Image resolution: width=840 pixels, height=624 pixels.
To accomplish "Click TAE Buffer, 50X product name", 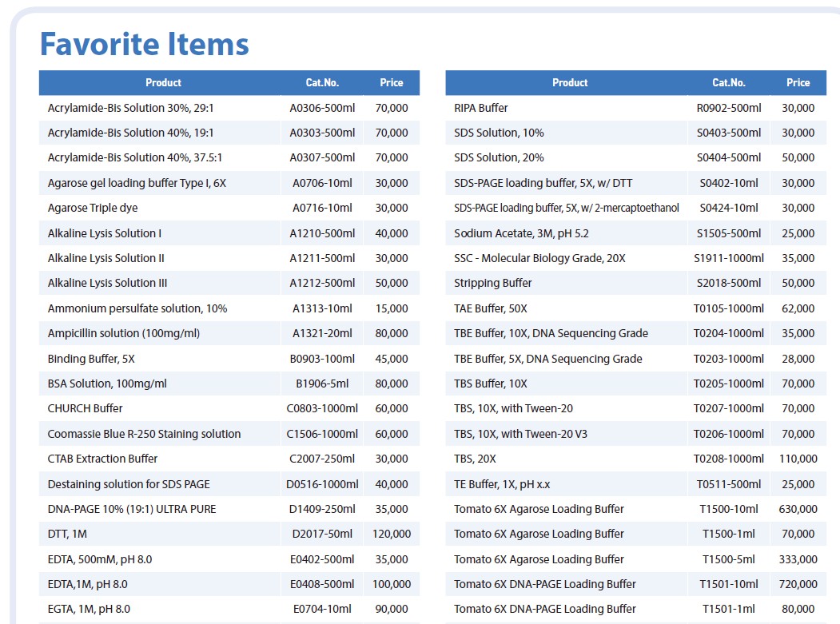I will (x=491, y=308).
